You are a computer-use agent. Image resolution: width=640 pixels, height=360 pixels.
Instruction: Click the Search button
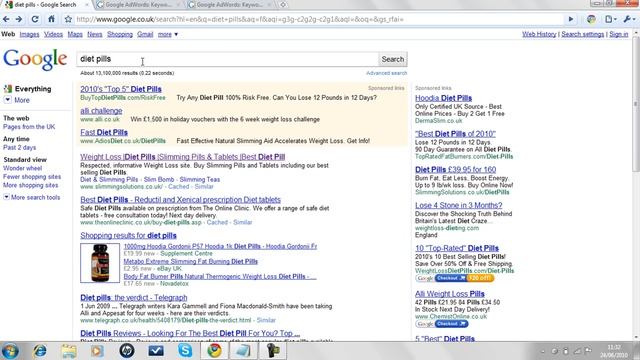point(393,59)
